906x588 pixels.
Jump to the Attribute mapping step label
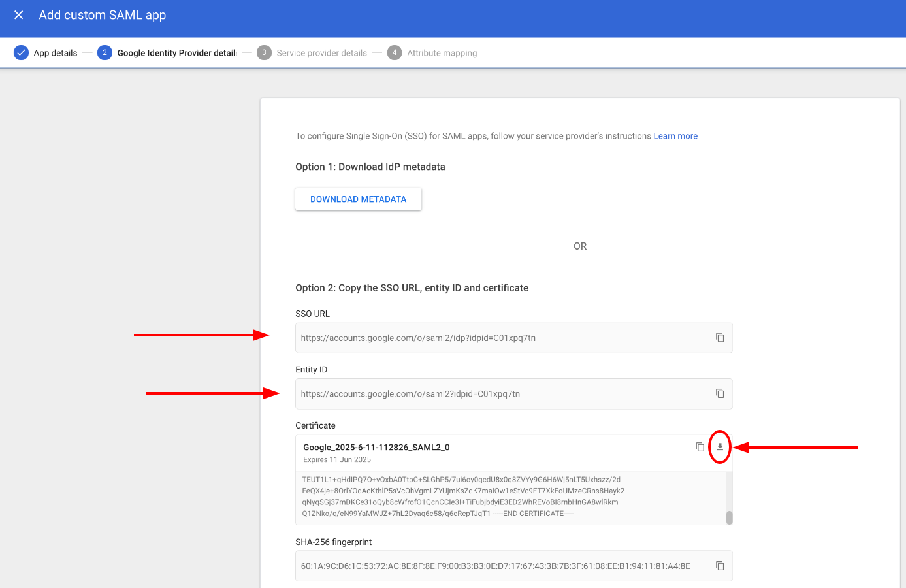pyautogui.click(x=442, y=53)
